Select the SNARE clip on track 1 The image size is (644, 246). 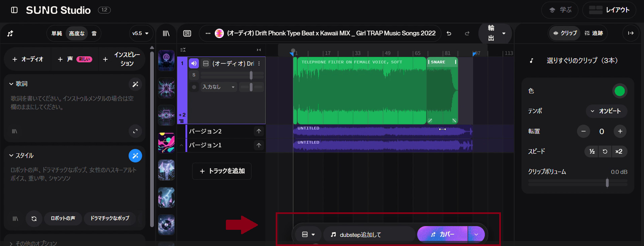coord(442,91)
